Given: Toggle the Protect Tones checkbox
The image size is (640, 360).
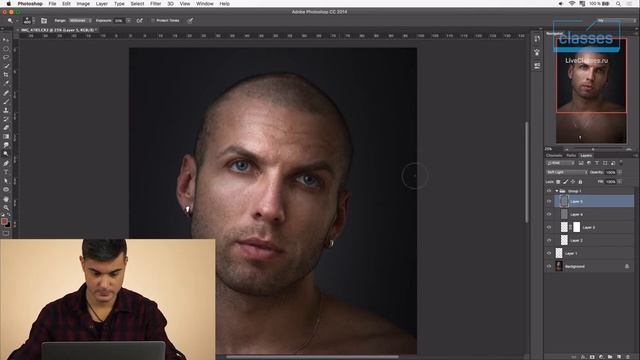Looking at the screenshot, I should (153, 20).
